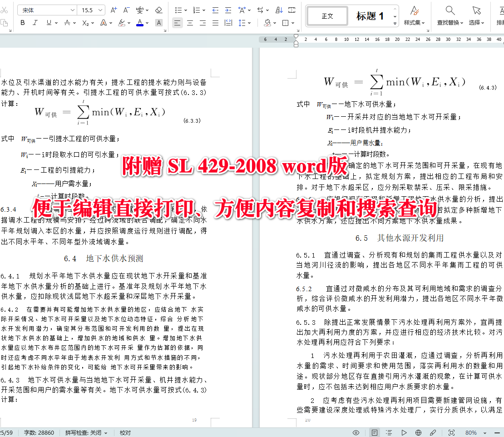Screen dimensions: 504x437
Task: Select the 正文 style in the gallery
Action: click(x=327, y=16)
